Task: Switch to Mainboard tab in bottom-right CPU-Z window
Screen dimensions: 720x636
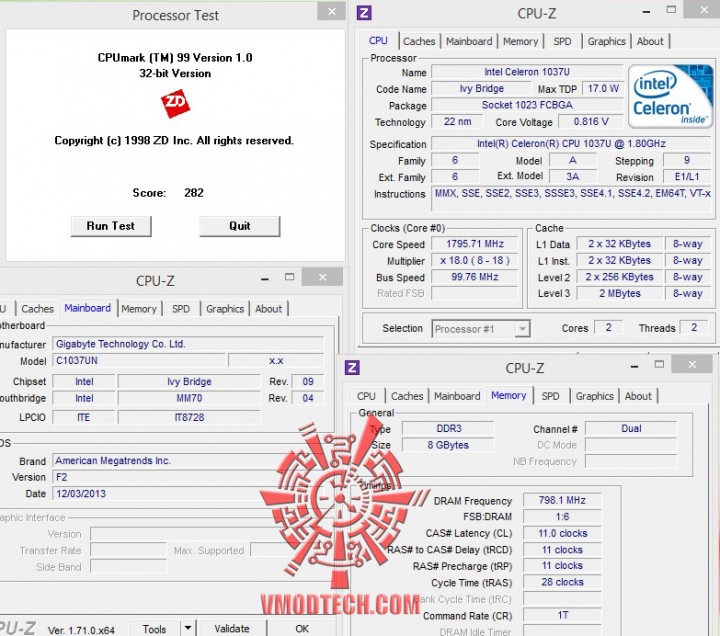Action: 457,396
